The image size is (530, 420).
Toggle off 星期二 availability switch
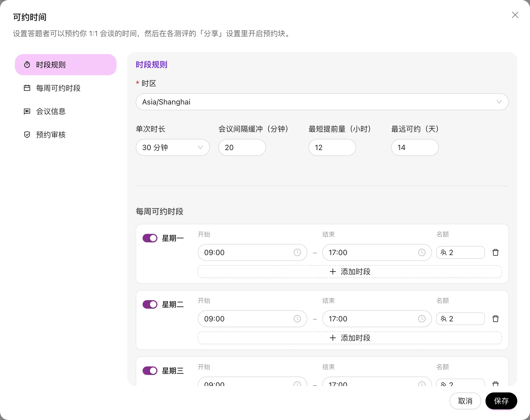150,304
